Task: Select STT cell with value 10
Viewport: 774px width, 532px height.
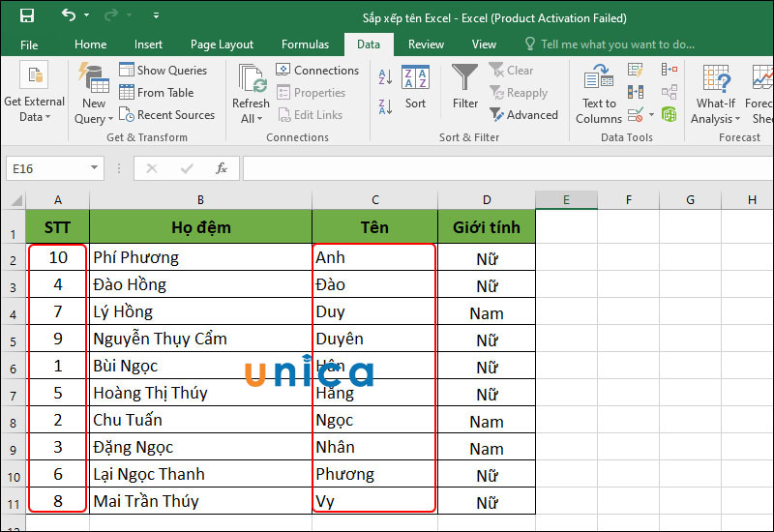Action: tap(58, 257)
